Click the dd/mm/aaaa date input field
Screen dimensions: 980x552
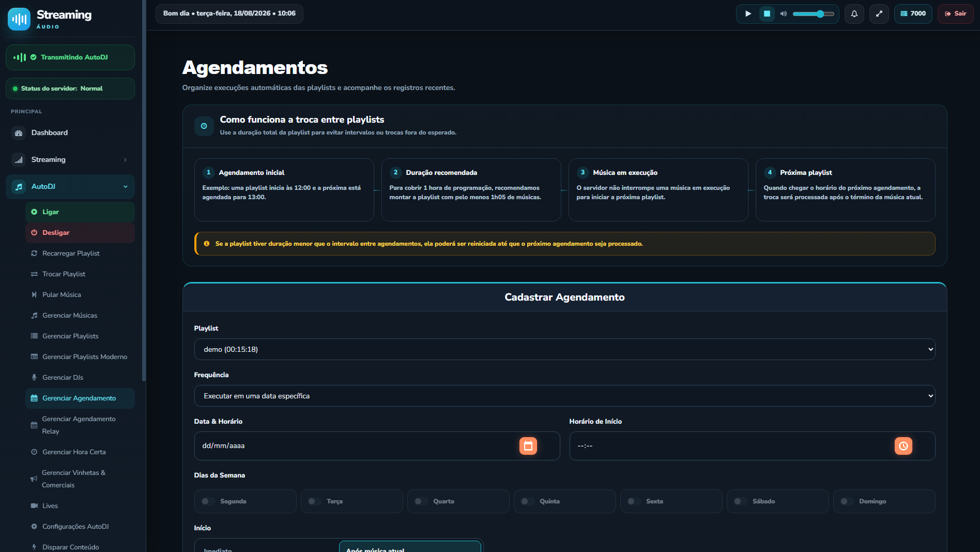(x=377, y=446)
